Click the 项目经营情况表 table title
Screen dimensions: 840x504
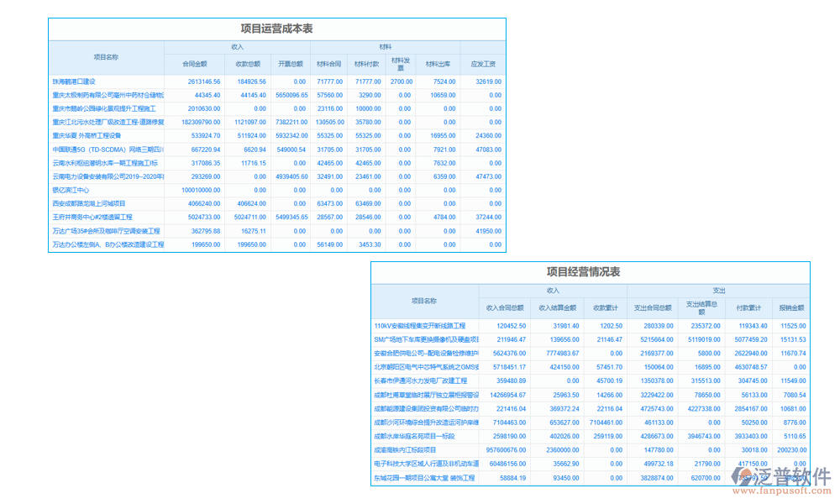[584, 272]
